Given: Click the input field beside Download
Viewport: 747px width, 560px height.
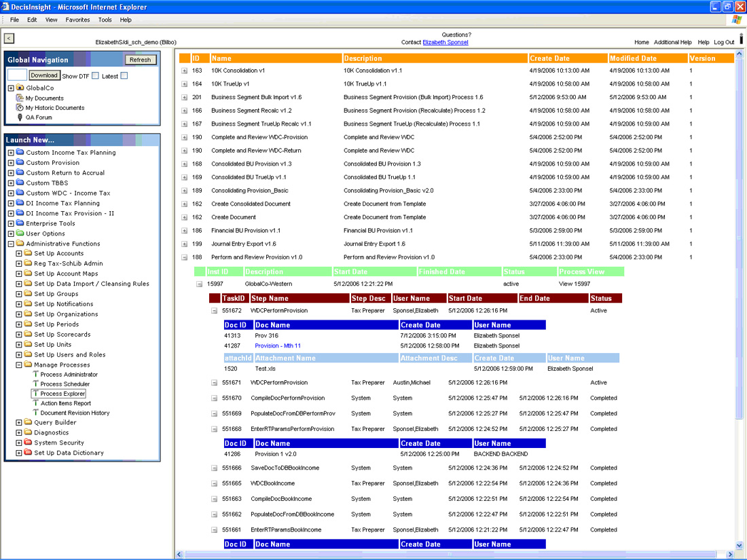Looking at the screenshot, I should pos(17,75).
